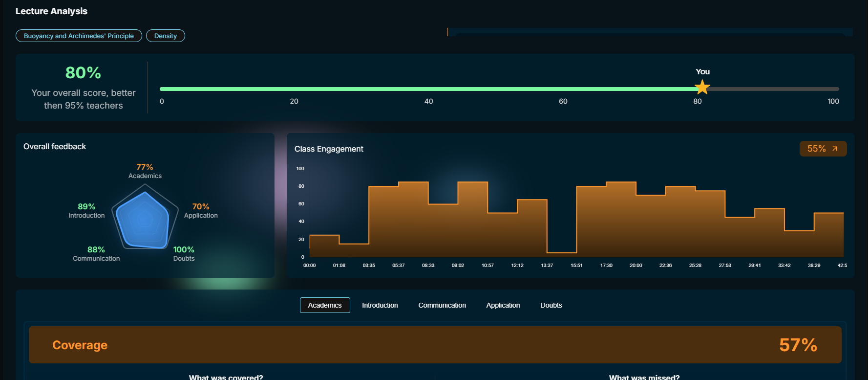Click the 88% Communication radar label
Screen dimensions: 868x380
click(x=96, y=253)
